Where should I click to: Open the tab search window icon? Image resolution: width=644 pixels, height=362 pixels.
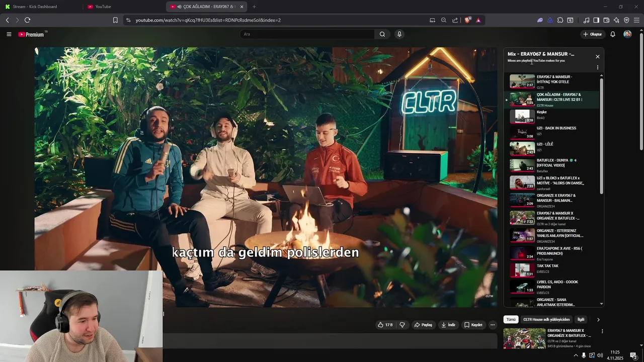[x=570, y=20]
